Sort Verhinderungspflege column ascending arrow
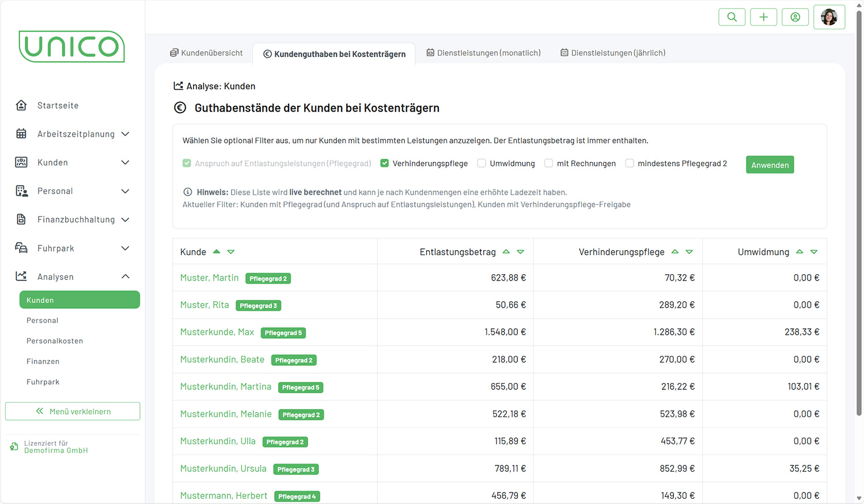This screenshot has width=864, height=504. pos(675,252)
